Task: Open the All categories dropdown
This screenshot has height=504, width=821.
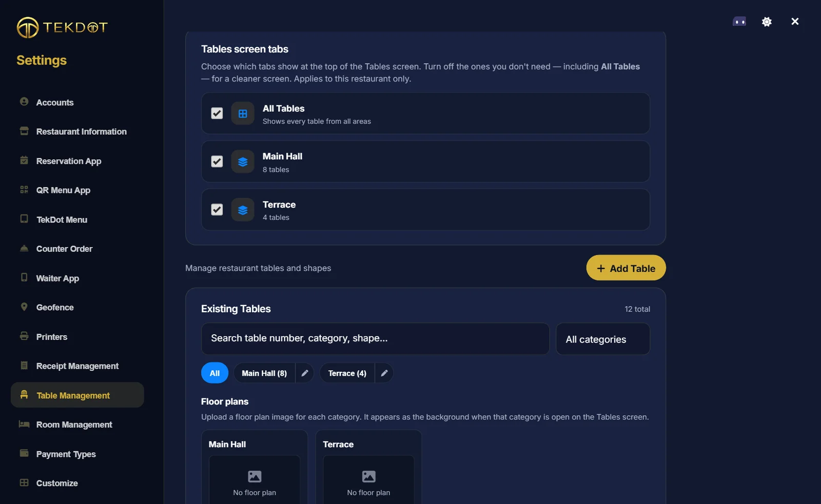Action: point(603,339)
